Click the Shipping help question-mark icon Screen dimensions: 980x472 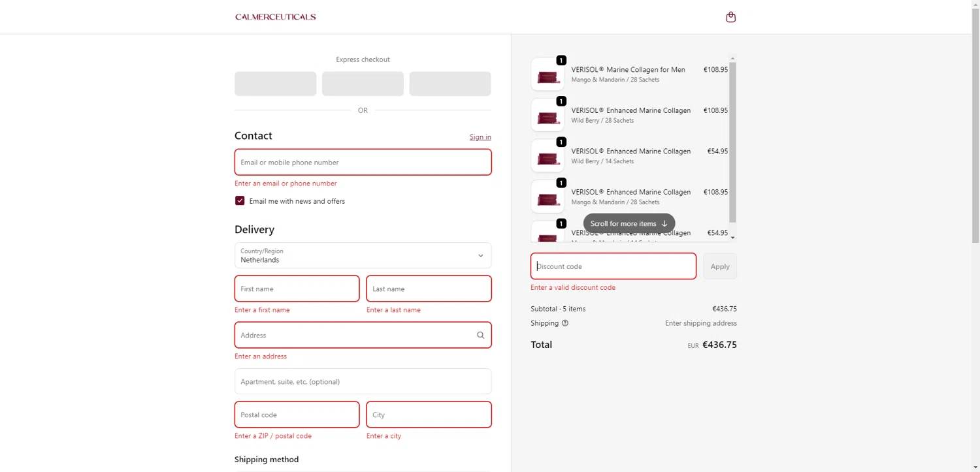pyautogui.click(x=565, y=323)
